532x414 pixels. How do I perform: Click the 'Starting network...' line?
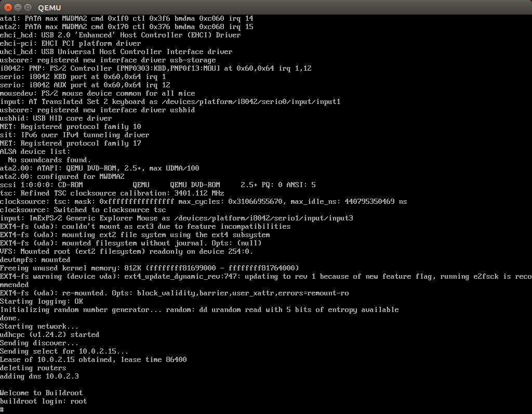click(x=39, y=327)
